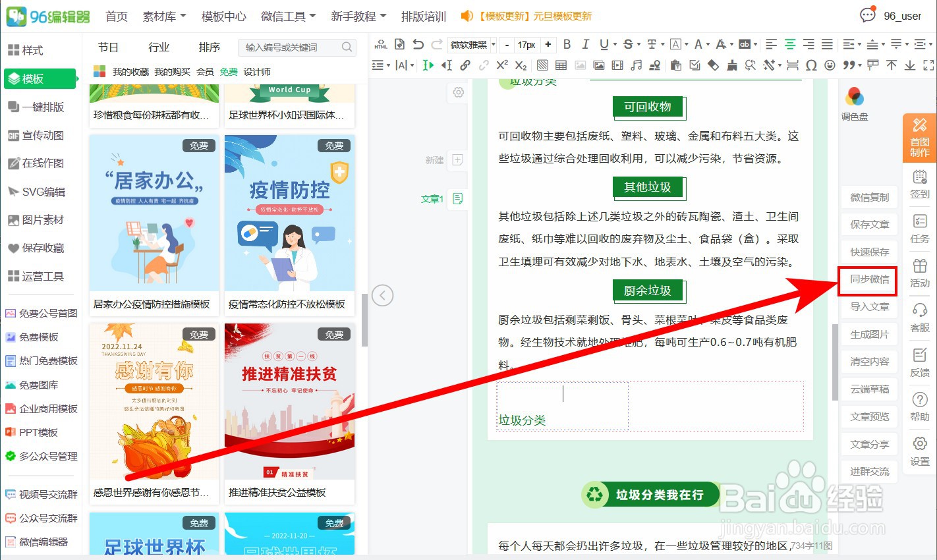Toggle superscript formatting
The width and height of the screenshot is (937, 560).
pyautogui.click(x=502, y=65)
